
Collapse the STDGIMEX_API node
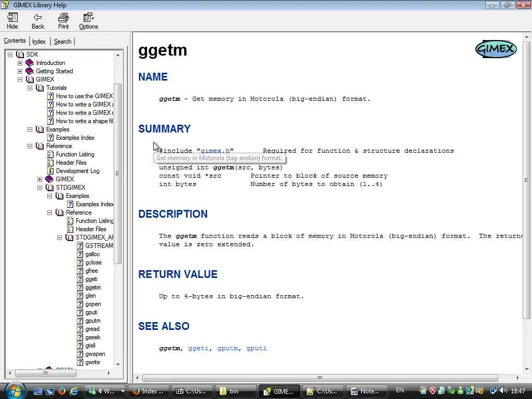(59, 237)
